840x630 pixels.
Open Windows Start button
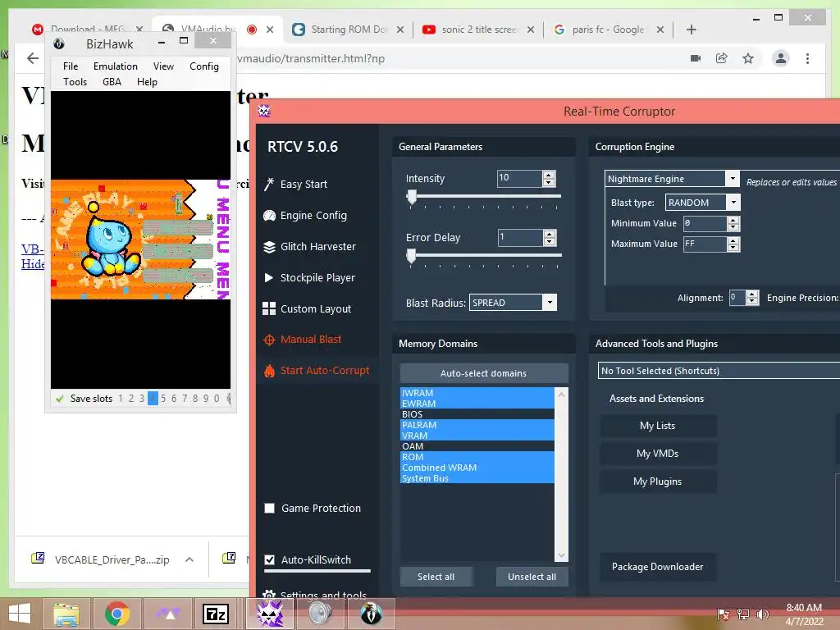(20, 614)
